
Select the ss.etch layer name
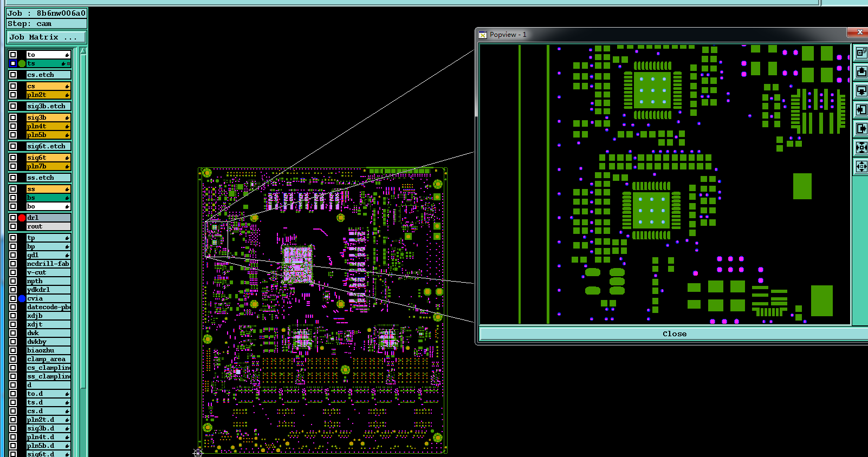49,178
